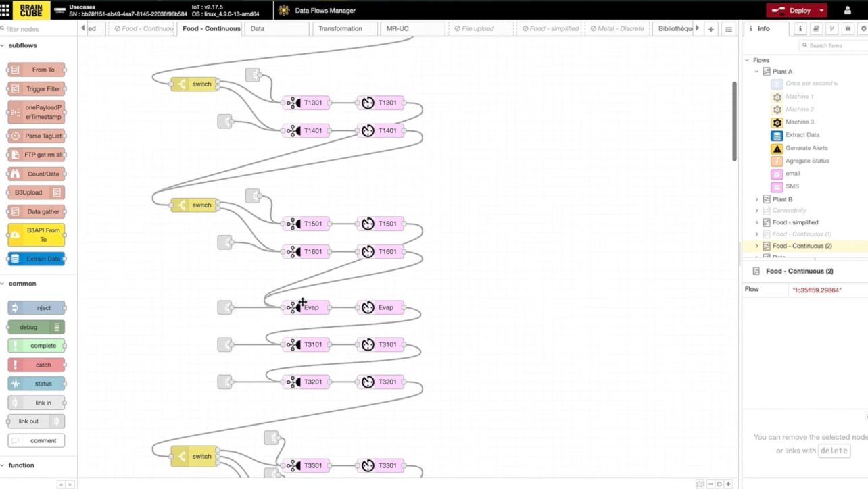The height and width of the screenshot is (489, 868).
Task: Switch to the Transformation flow tab
Action: 340,28
